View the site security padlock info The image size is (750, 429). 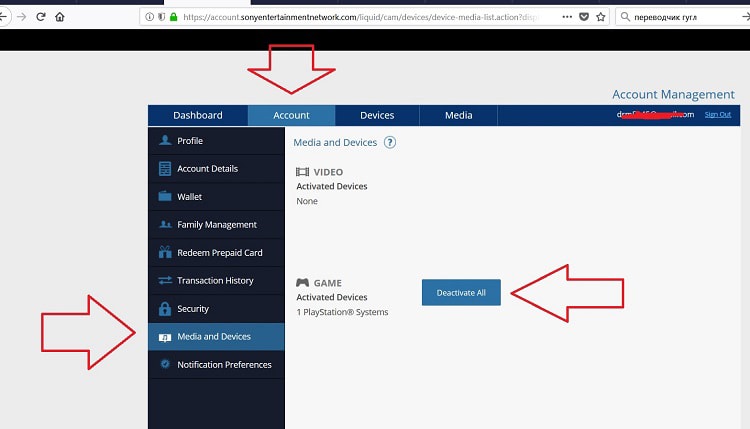point(174,17)
